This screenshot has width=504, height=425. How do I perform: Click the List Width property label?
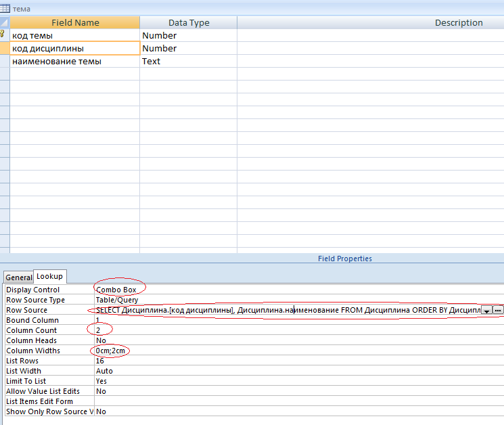[24, 371]
